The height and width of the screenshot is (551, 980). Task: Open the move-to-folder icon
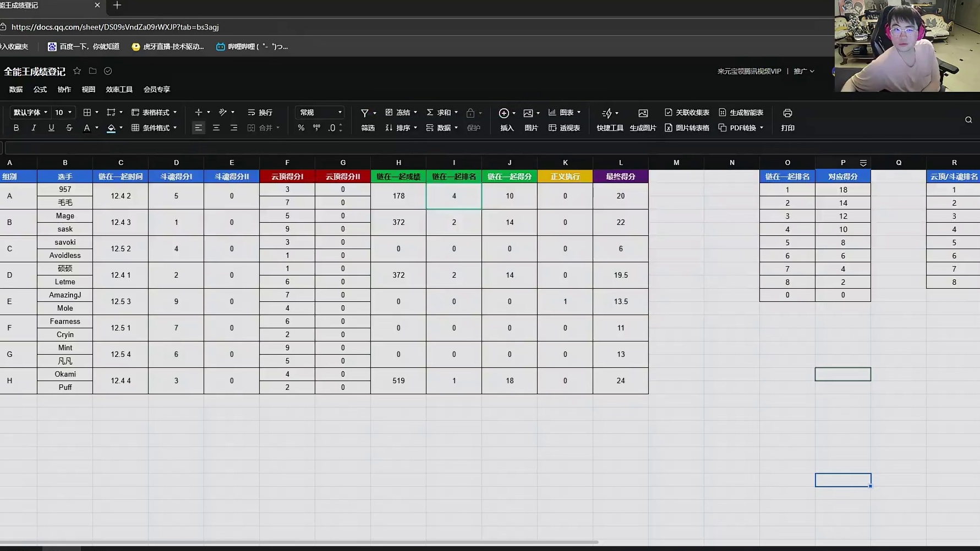point(92,71)
